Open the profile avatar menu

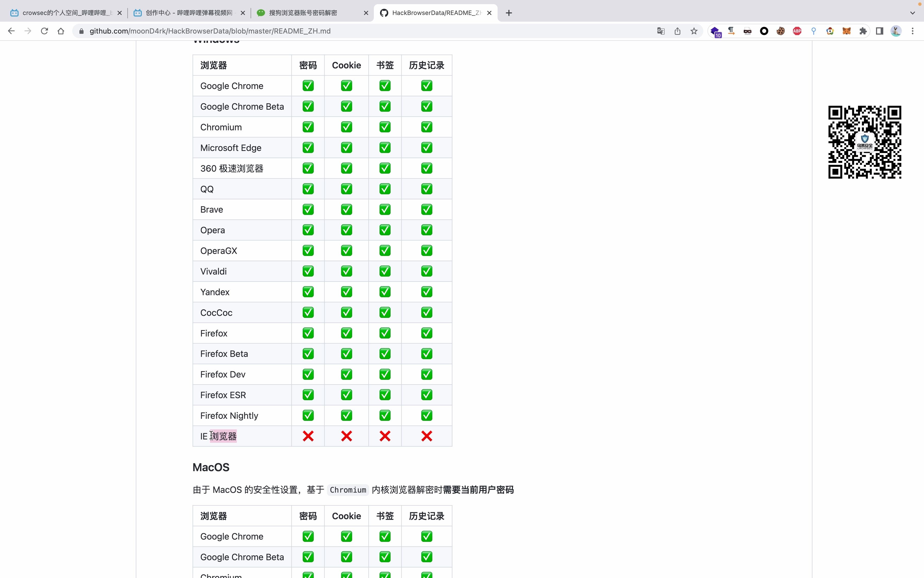896,31
